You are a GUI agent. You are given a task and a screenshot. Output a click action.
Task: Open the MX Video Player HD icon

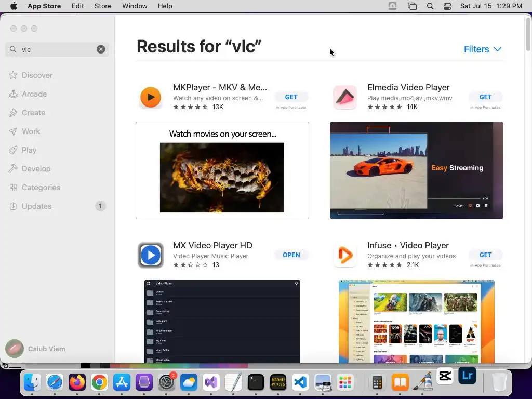coord(151,255)
